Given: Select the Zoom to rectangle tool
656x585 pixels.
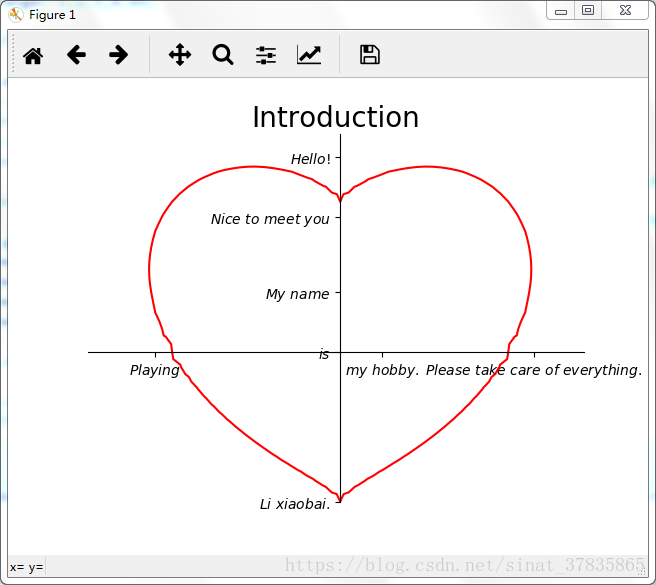Looking at the screenshot, I should coord(223,55).
